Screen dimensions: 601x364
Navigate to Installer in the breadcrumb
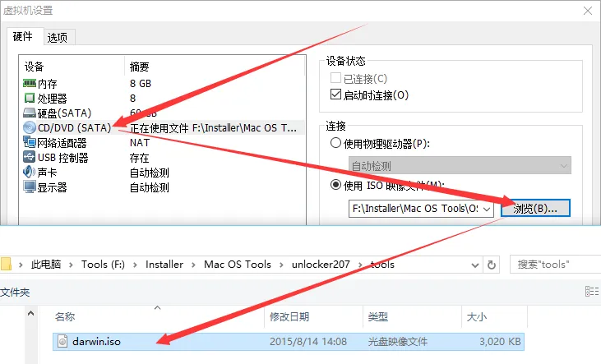pos(164,265)
